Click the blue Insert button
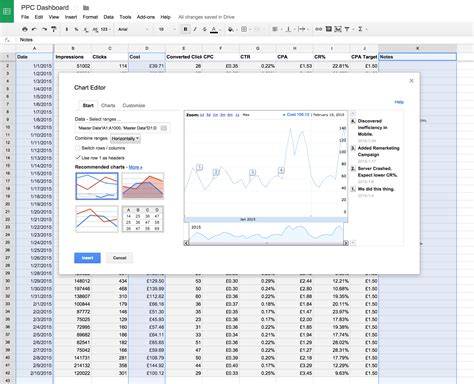Image resolution: width=474 pixels, height=384 pixels. point(87,258)
